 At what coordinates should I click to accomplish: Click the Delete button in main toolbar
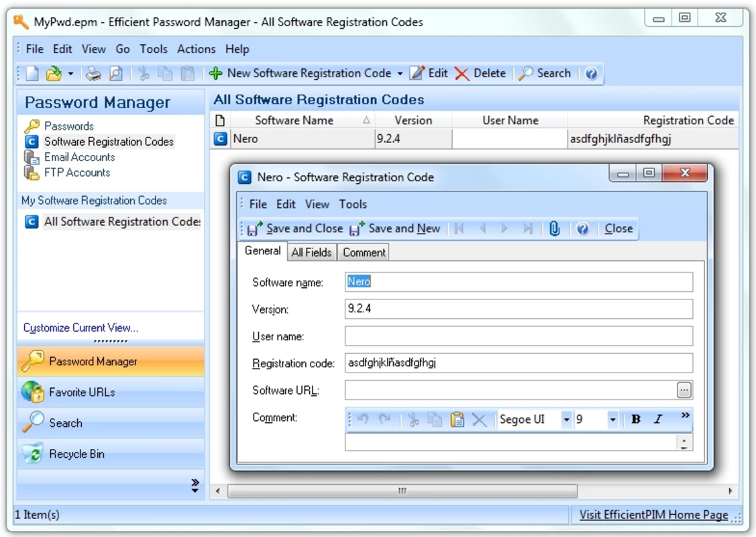[480, 73]
